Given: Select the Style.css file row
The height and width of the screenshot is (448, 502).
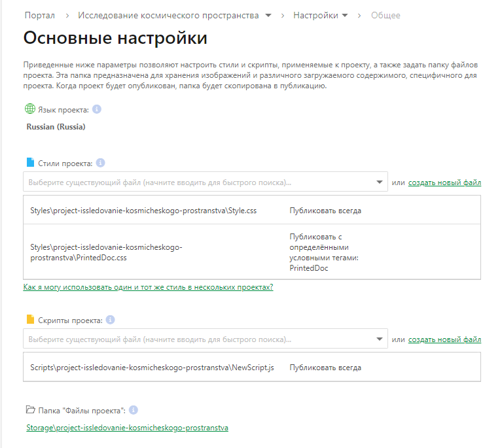Looking at the screenshot, I should pyautogui.click(x=252, y=210).
